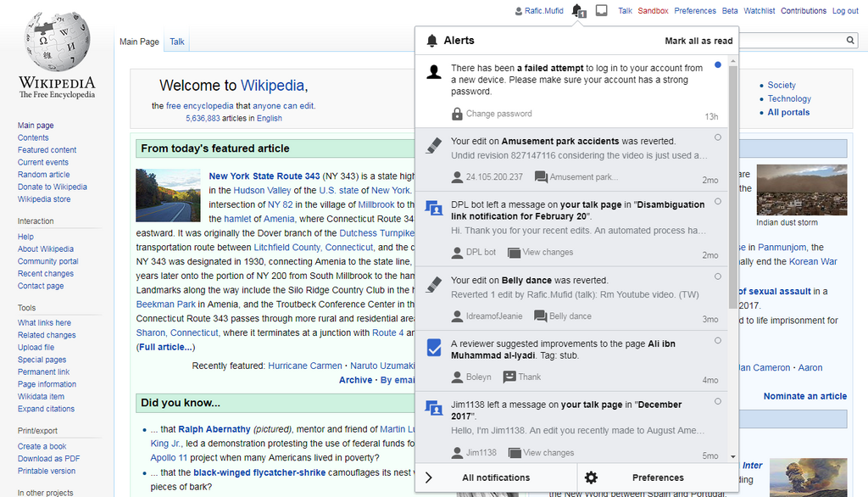Click the Belly dance talk bubble icon
Screen dimensions: 868x497
coord(540,316)
